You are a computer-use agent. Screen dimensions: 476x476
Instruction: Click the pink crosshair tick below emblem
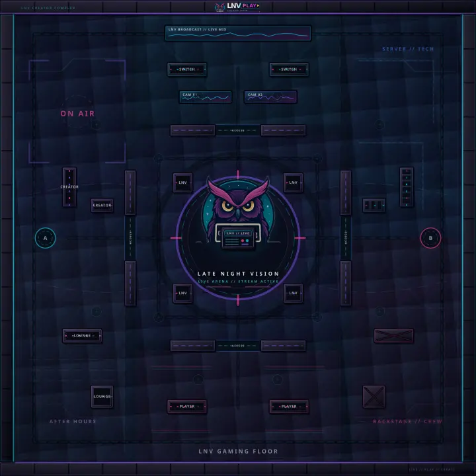(x=238, y=300)
